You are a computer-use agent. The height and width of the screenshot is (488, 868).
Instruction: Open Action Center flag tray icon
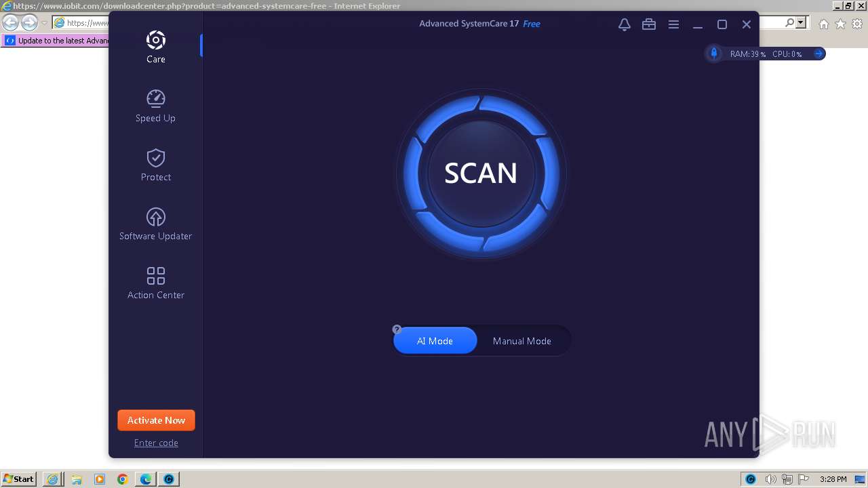click(x=804, y=479)
